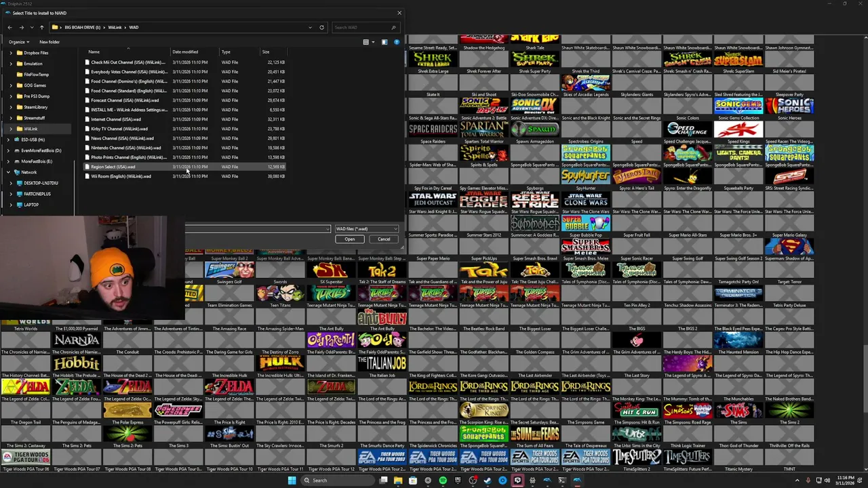868x488 pixels.
Task: Go back in the file dialog
Action: click(x=9, y=27)
